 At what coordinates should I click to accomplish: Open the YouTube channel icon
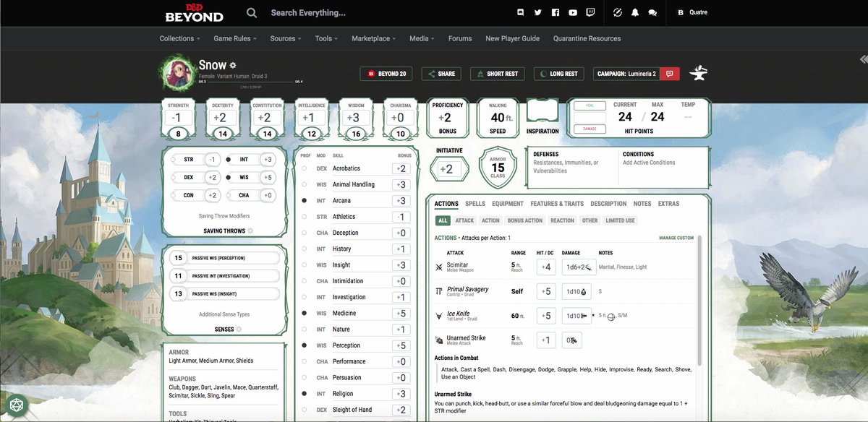tap(573, 12)
